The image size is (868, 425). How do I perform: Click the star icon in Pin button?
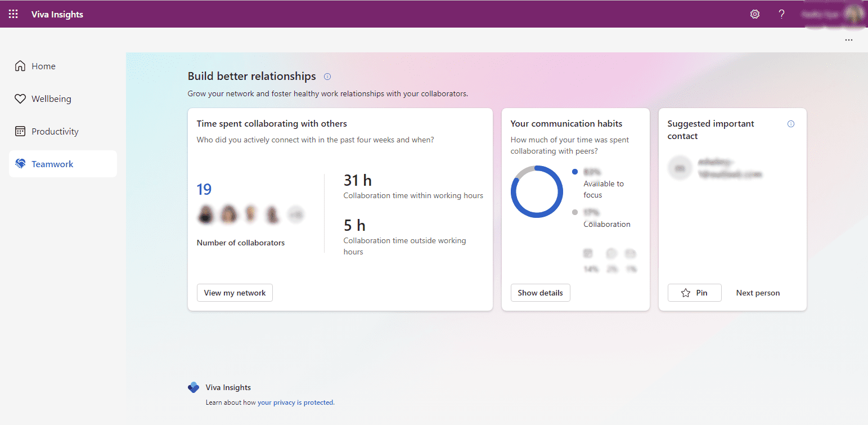685,293
